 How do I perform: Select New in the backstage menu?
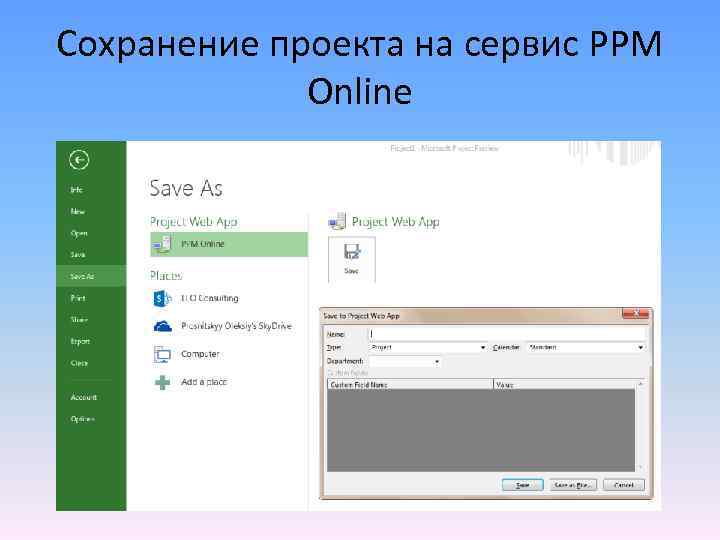tap(78, 212)
